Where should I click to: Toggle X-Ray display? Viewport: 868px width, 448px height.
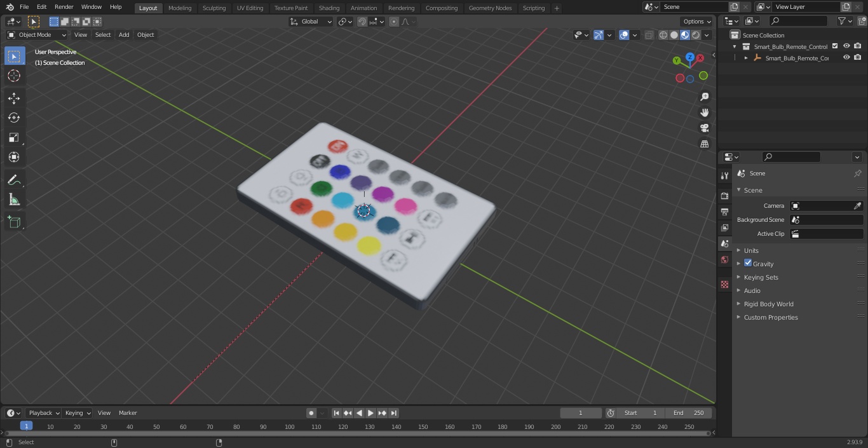(649, 35)
